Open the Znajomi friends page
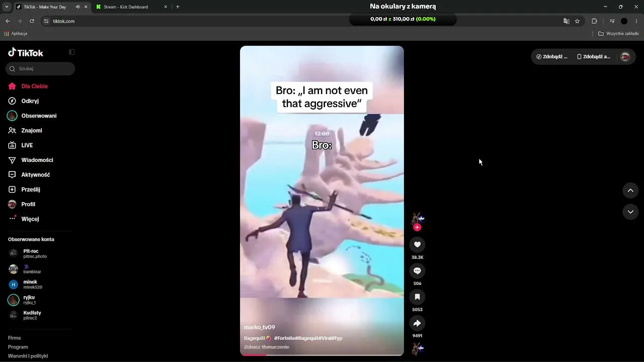Viewport: 644px width, 362px height. tap(25, 131)
